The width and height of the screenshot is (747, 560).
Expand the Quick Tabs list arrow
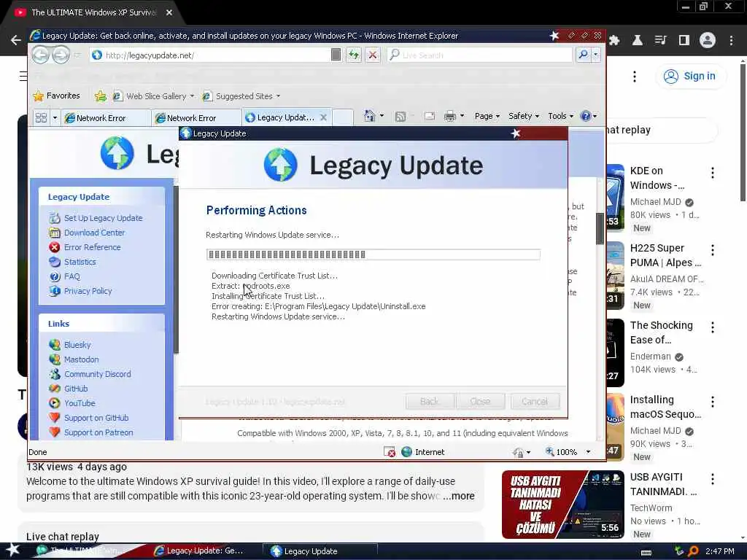55,117
